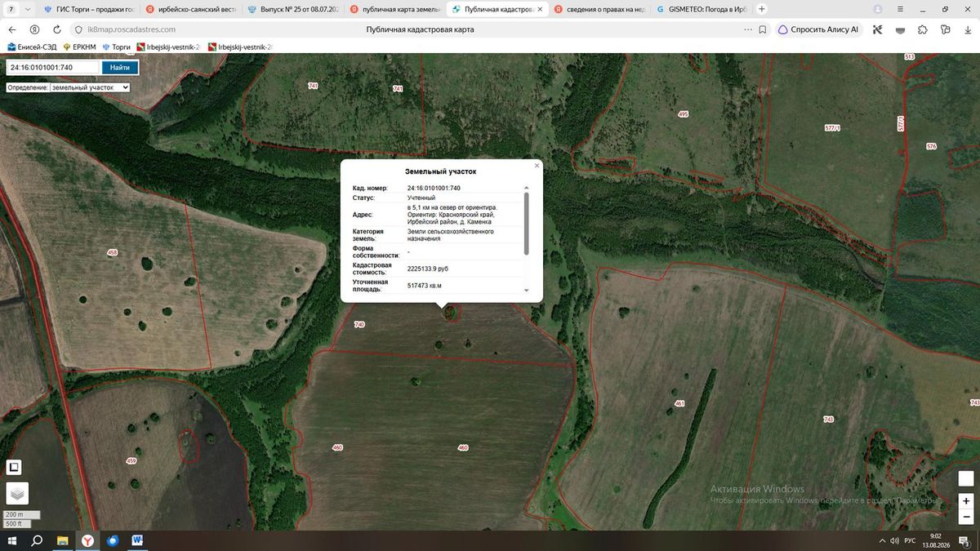Click parcel label 576 on the map

[932, 146]
